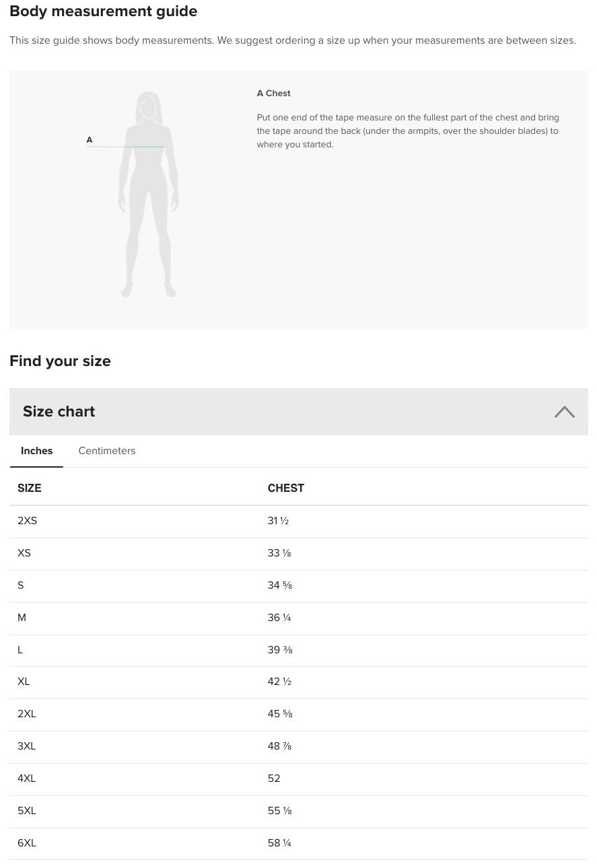Collapse the Size chart chevron arrow

coord(564,412)
